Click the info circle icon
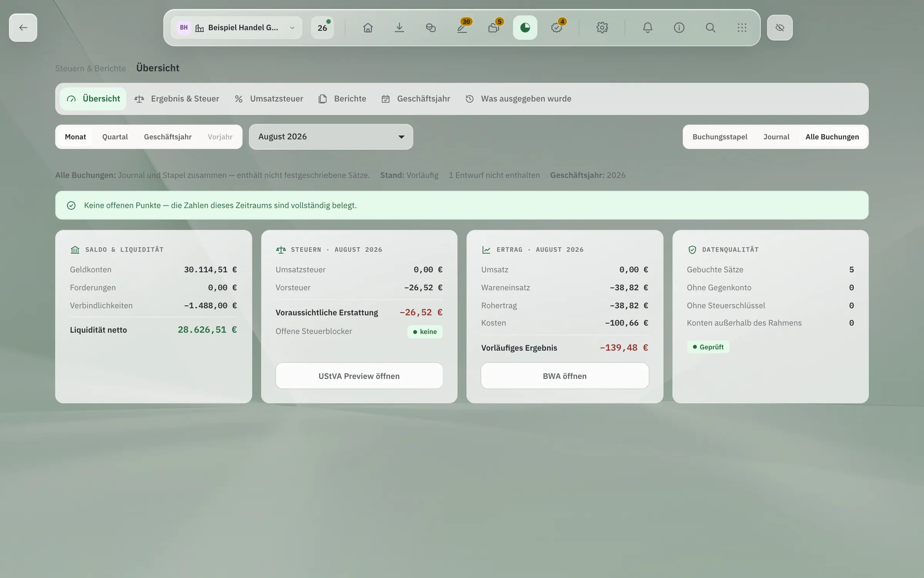Image resolution: width=924 pixels, height=578 pixels. click(x=679, y=27)
